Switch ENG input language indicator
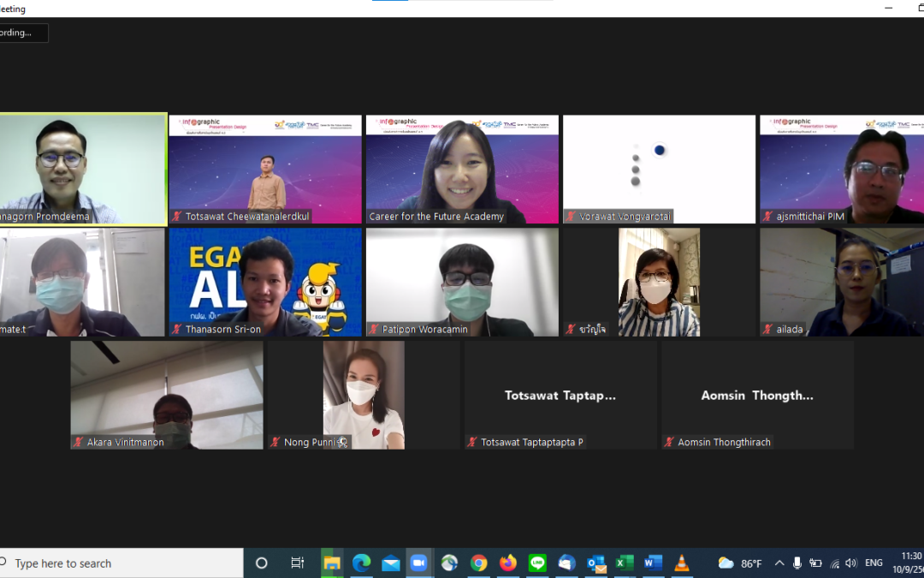The height and width of the screenshot is (578, 924). coord(874,563)
